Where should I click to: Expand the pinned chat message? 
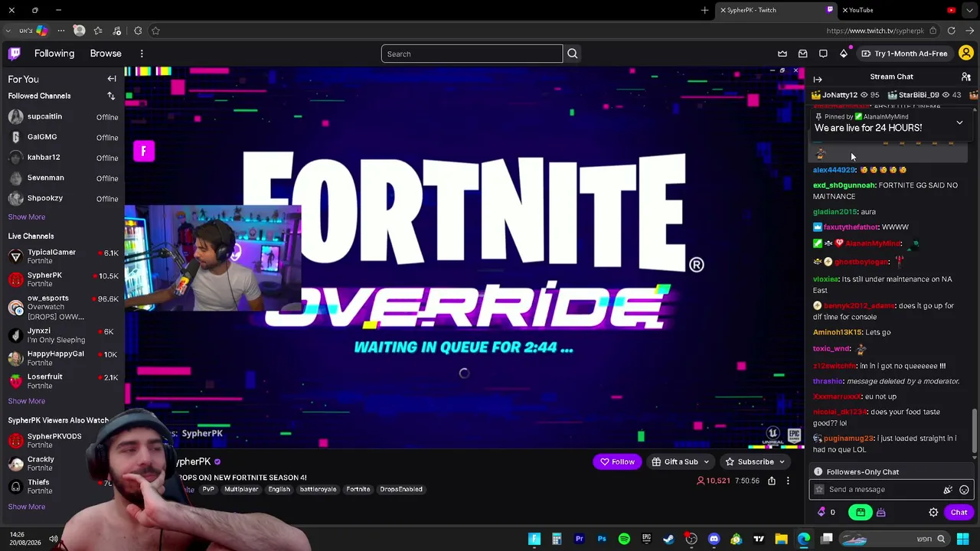(959, 122)
